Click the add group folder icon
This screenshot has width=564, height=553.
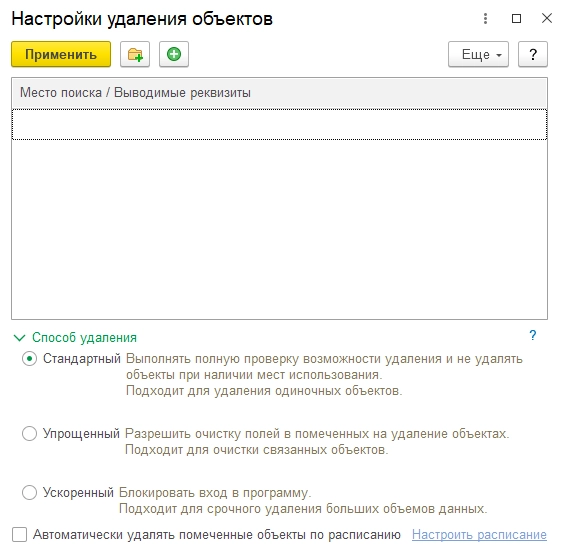point(135,54)
